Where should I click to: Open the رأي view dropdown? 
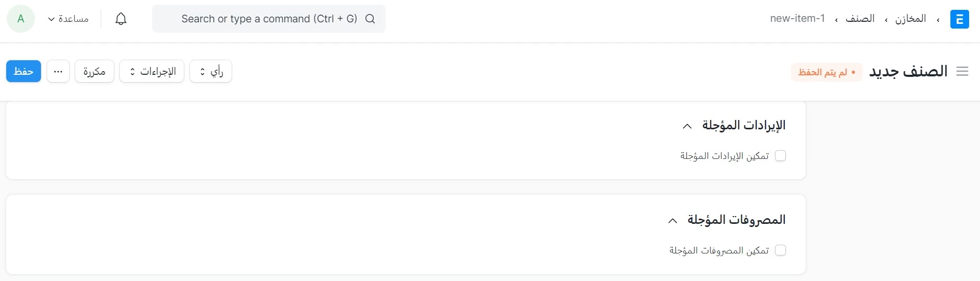click(211, 71)
